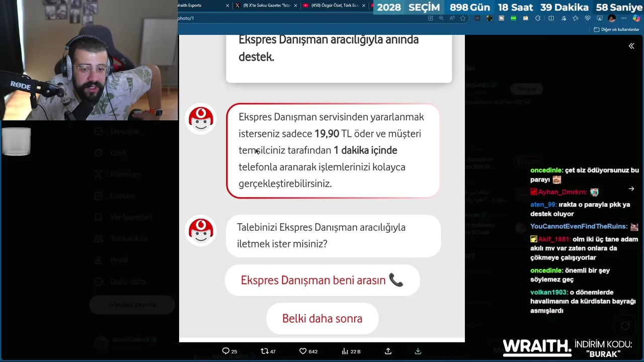Collapse the tweet sidebar with double chevron
The height and width of the screenshot is (362, 644).
631,46
